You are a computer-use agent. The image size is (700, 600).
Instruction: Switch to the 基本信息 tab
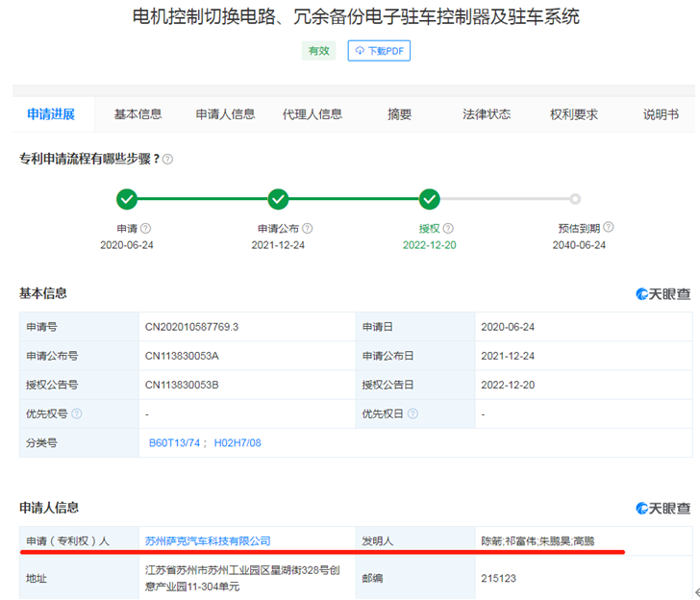(137, 114)
